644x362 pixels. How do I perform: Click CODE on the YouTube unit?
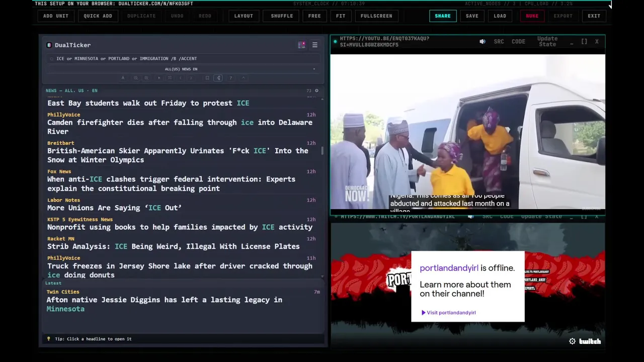518,42
